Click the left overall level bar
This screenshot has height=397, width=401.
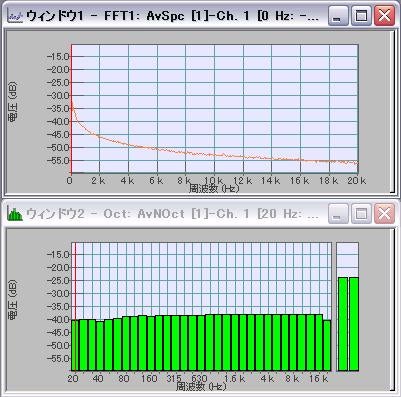342,324
